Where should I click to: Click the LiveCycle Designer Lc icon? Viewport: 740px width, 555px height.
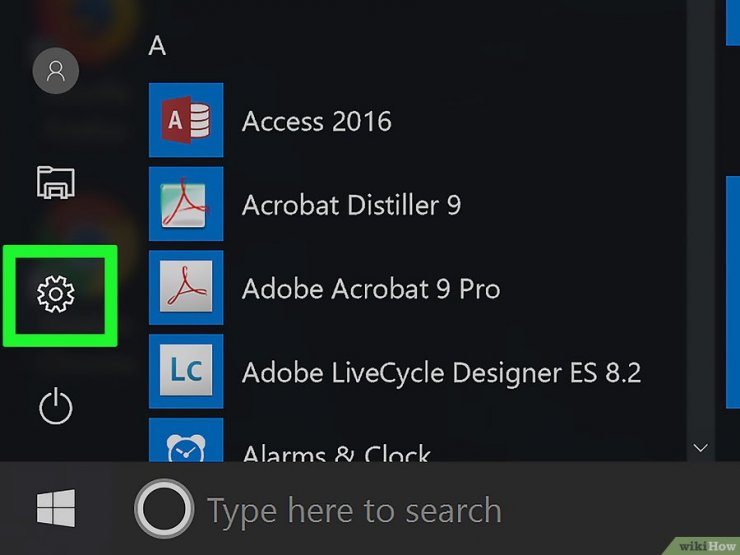[x=186, y=371]
